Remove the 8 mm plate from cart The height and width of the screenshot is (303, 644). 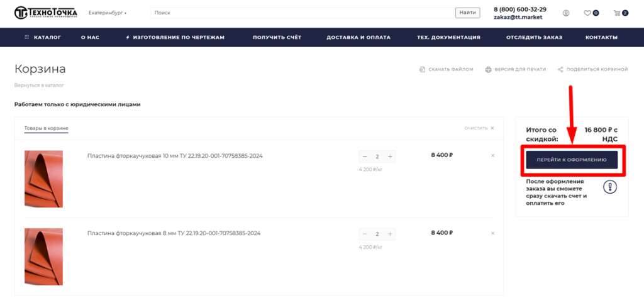(492, 233)
